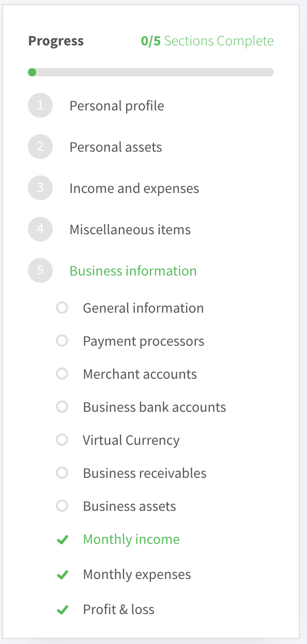307x644 pixels.
Task: Open the Merchant accounts subsection
Action: [x=140, y=374]
